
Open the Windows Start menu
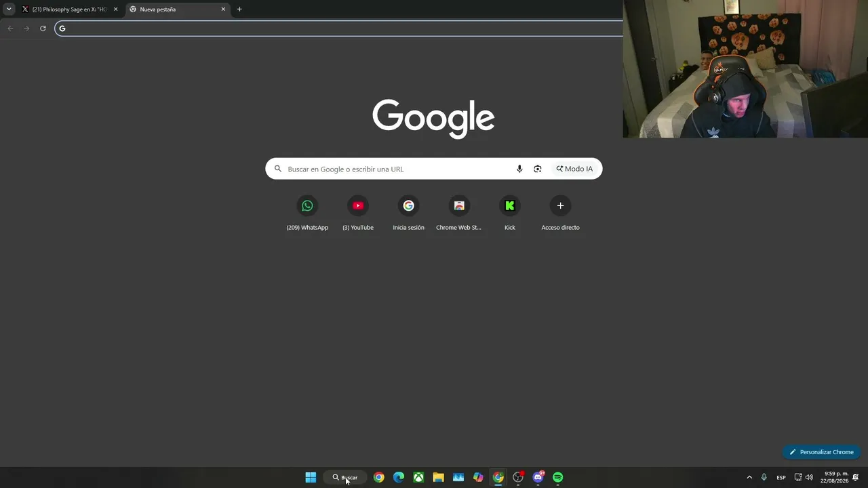(311, 477)
